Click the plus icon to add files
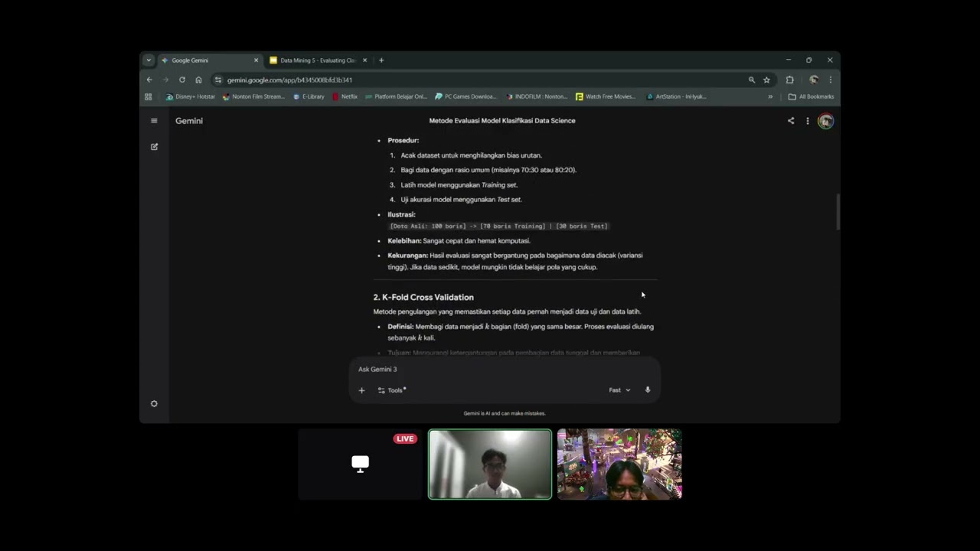 (x=361, y=390)
